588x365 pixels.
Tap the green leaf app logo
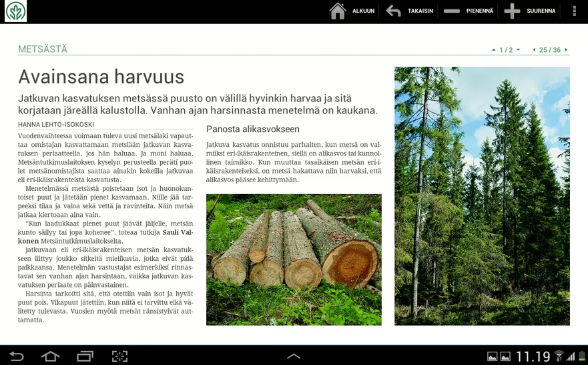(x=16, y=11)
